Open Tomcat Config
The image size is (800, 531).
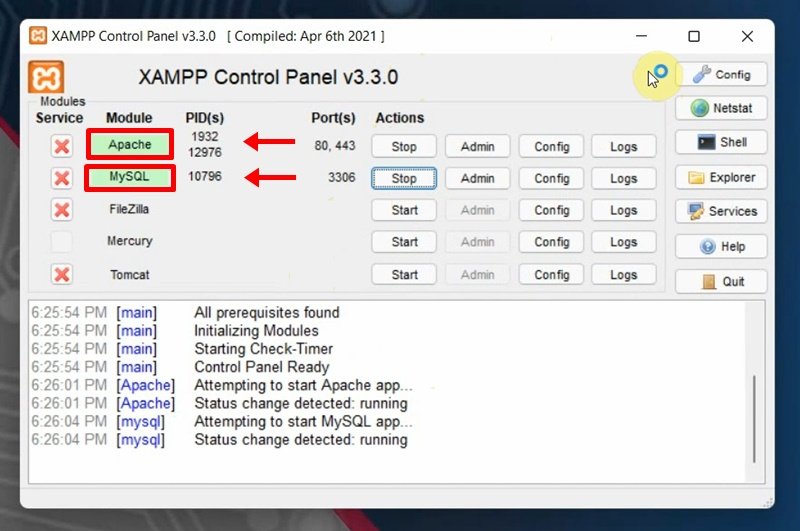click(552, 274)
